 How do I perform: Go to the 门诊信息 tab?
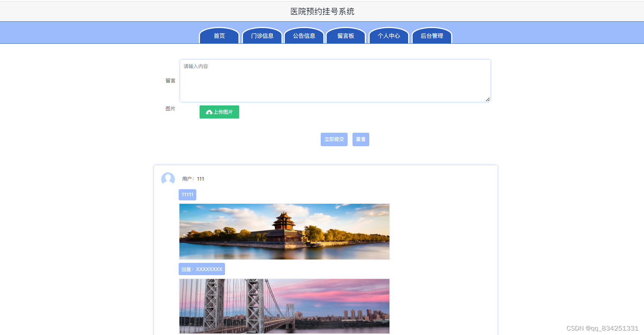click(x=262, y=36)
